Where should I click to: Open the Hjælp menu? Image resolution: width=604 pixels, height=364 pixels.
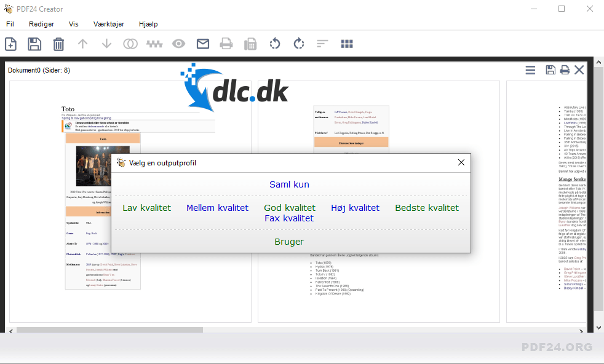click(148, 24)
